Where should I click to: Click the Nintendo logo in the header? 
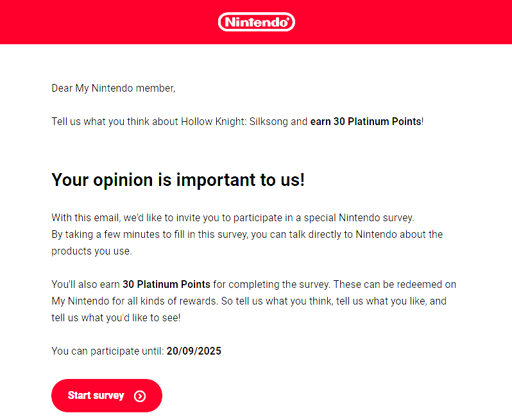(257, 22)
